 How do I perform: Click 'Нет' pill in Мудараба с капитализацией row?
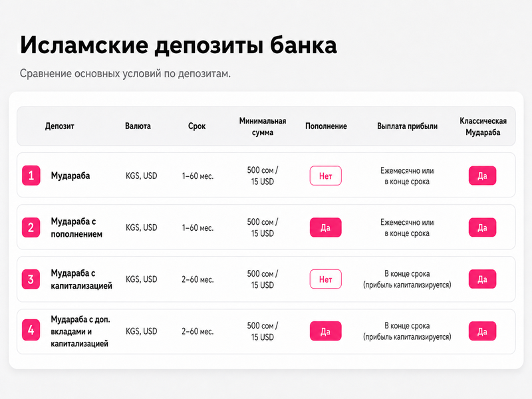[x=325, y=279]
